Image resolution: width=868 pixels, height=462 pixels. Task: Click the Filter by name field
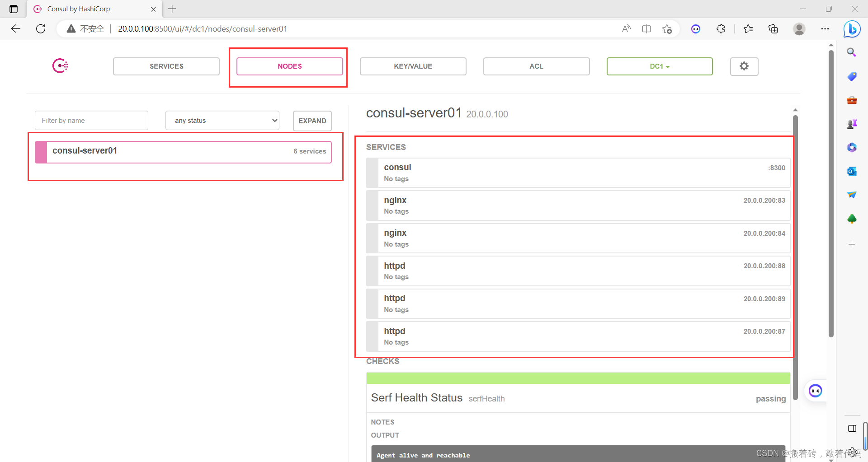pos(91,121)
